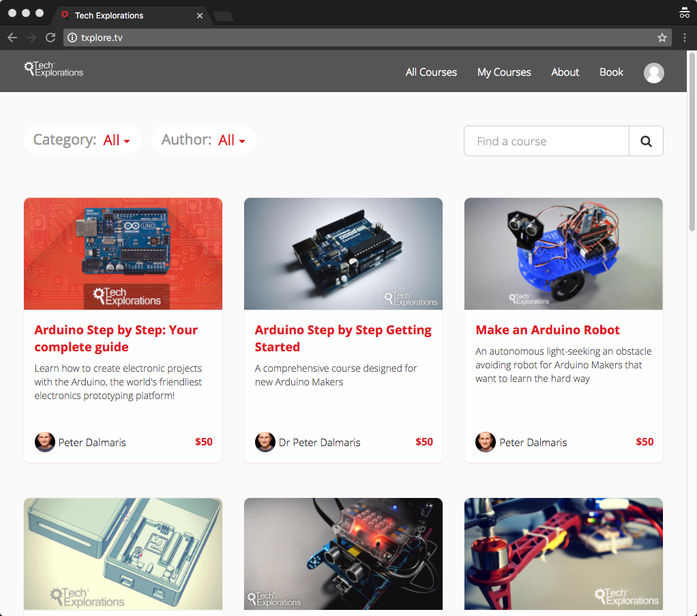Image resolution: width=697 pixels, height=616 pixels.
Task: Click the $50 price on Arduino Robot card
Action: pos(644,441)
